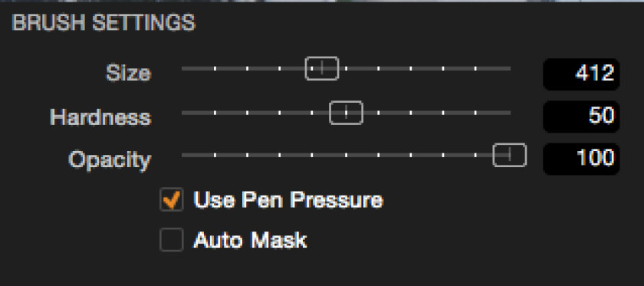Screen dimensions: 644x286
Task: Enable the Auto Mask checkbox
Action: coord(171,239)
